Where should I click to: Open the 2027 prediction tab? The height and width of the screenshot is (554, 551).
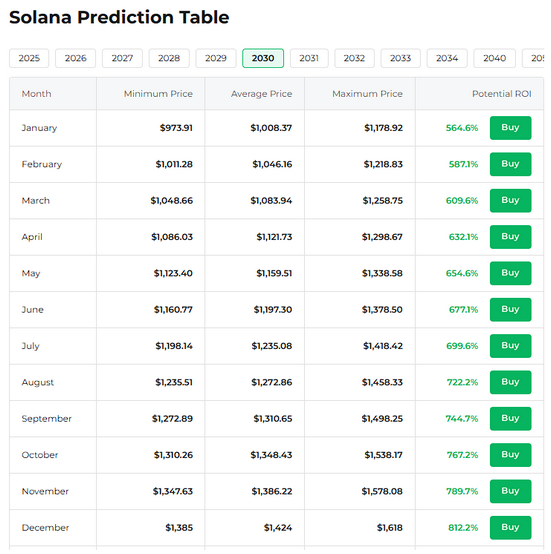tap(122, 58)
